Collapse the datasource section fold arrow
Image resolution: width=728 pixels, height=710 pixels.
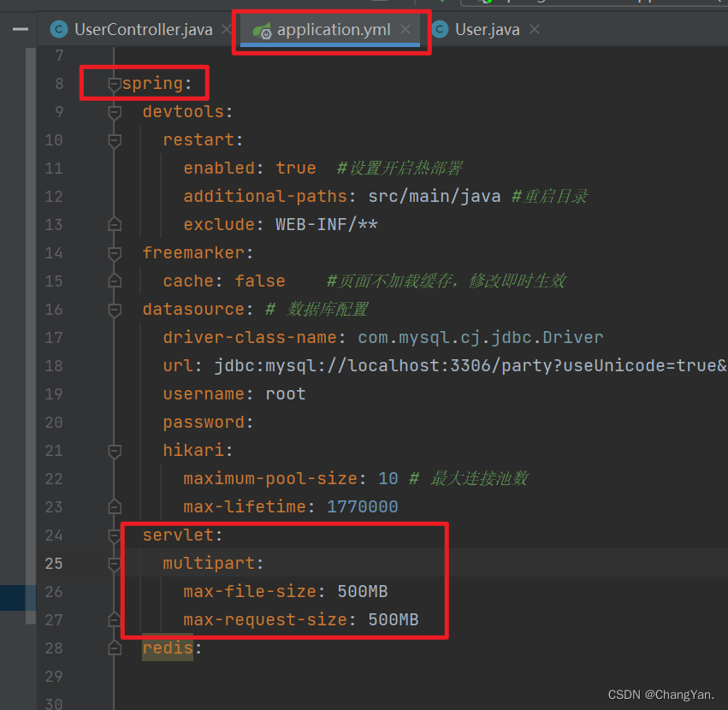pyautogui.click(x=114, y=309)
